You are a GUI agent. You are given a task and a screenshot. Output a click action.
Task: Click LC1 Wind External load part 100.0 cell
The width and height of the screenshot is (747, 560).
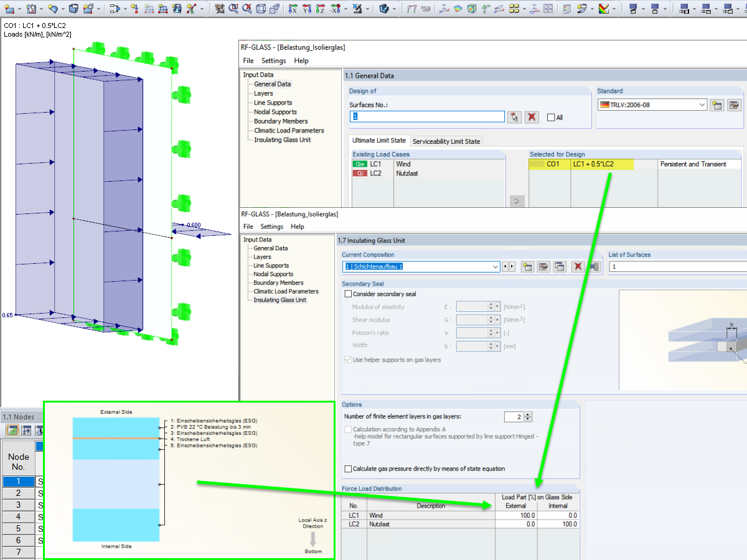click(516, 515)
